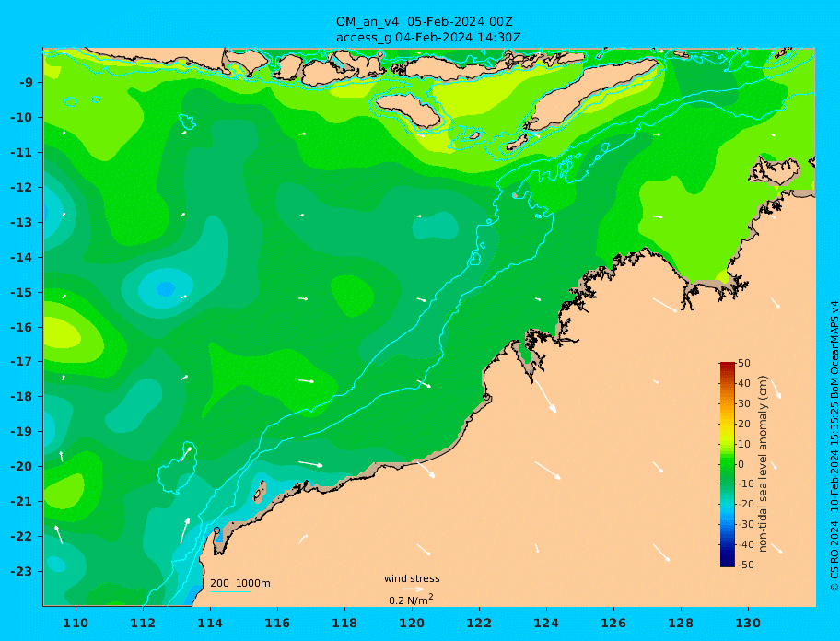Click the longitude axis label 112

[x=143, y=623]
